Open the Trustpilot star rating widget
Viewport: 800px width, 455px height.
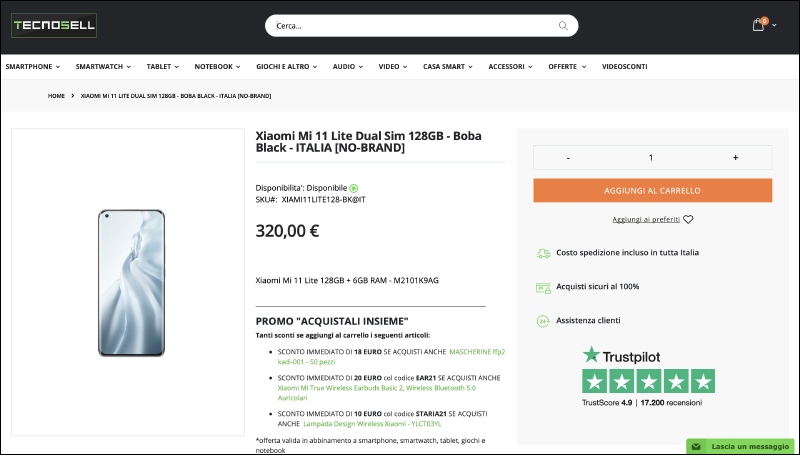click(648, 376)
